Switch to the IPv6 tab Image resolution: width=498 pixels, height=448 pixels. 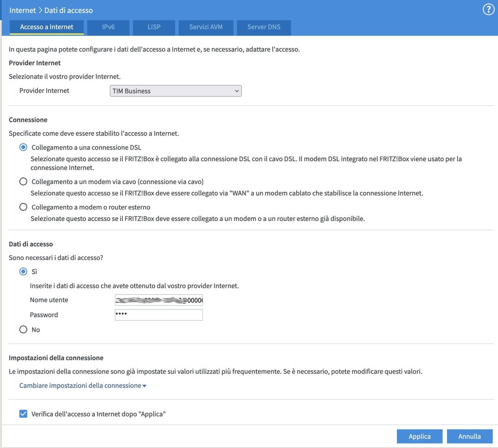pyautogui.click(x=108, y=27)
